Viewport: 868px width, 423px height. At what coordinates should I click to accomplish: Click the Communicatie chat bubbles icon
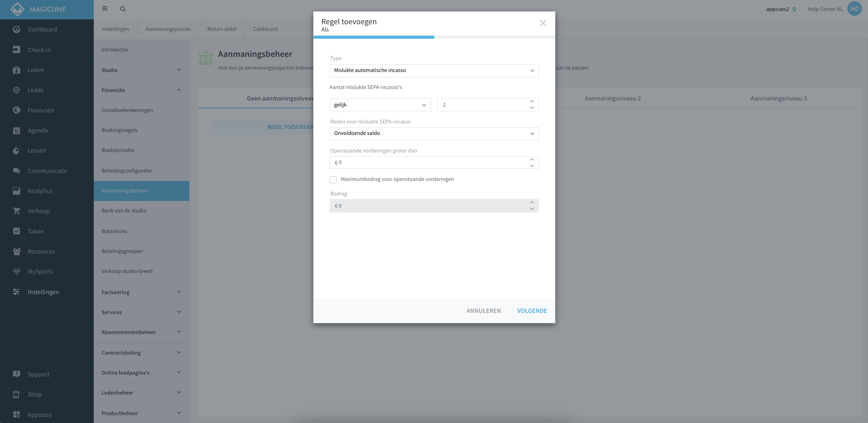point(17,171)
